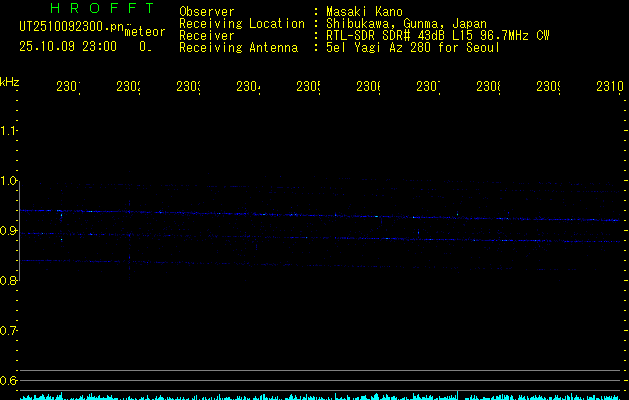This screenshot has width=629, height=400.
Task: Select the 2310 time marker
Action: [x=609, y=87]
